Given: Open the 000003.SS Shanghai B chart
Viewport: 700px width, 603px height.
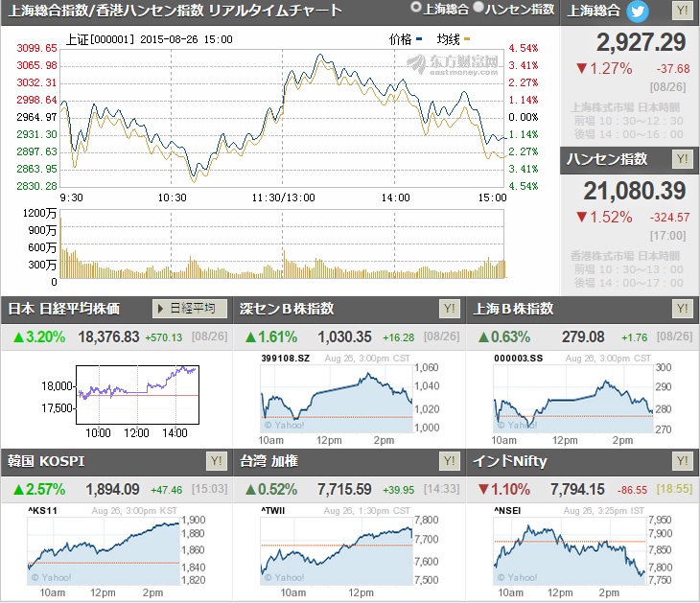Looking at the screenshot, I should [x=573, y=400].
